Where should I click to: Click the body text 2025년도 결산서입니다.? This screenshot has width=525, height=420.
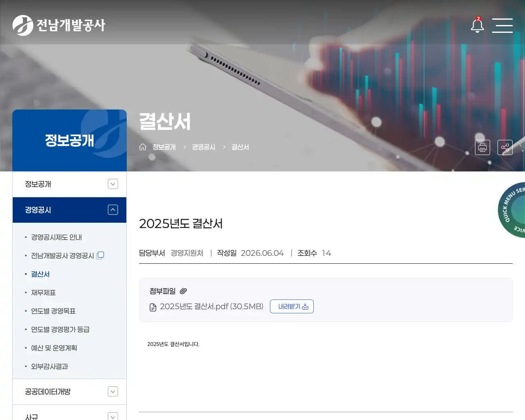tap(173, 344)
